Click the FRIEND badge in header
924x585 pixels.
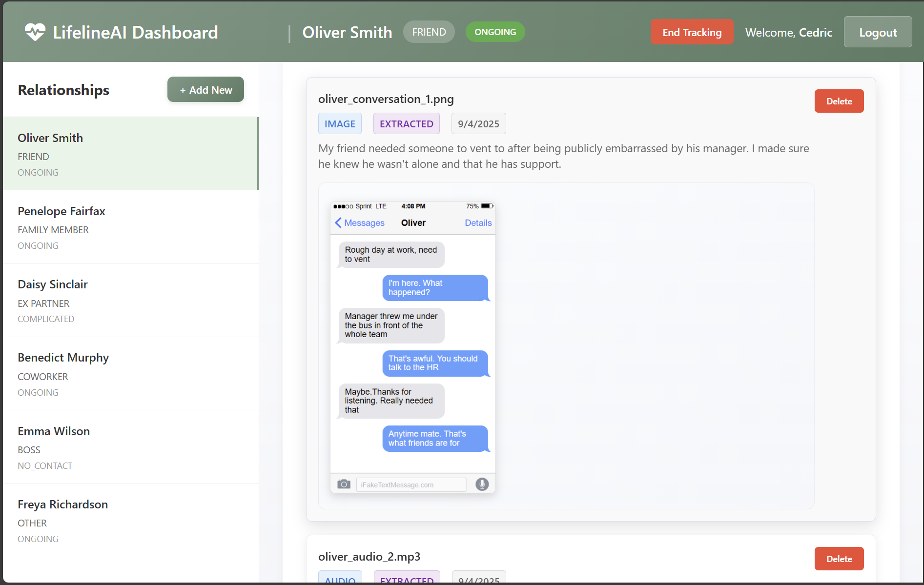point(429,32)
